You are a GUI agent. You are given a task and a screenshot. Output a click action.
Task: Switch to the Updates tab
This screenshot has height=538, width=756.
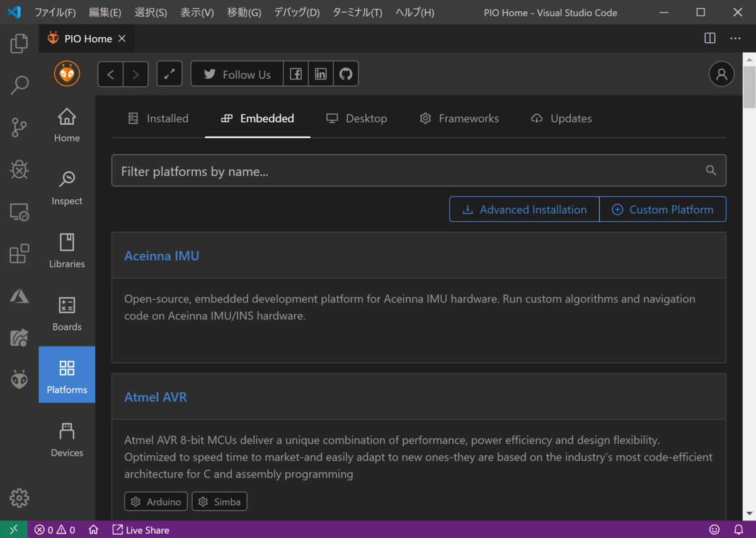(x=561, y=118)
